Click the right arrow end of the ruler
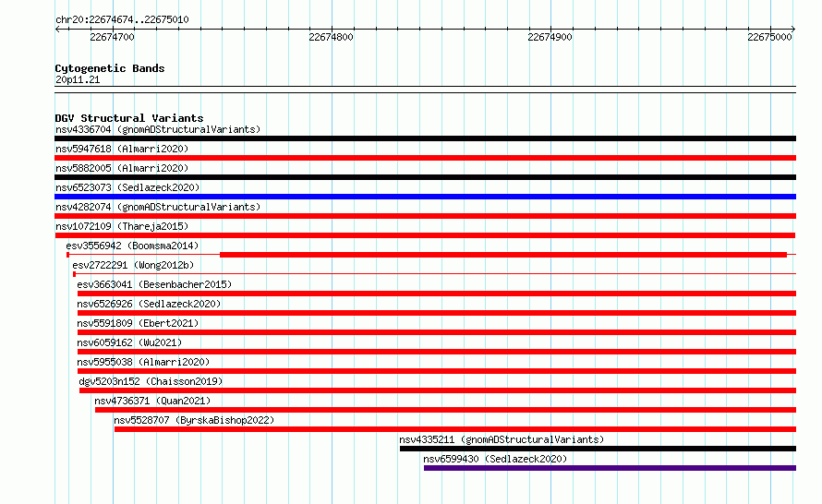This screenshot has width=822, height=504. (x=793, y=29)
